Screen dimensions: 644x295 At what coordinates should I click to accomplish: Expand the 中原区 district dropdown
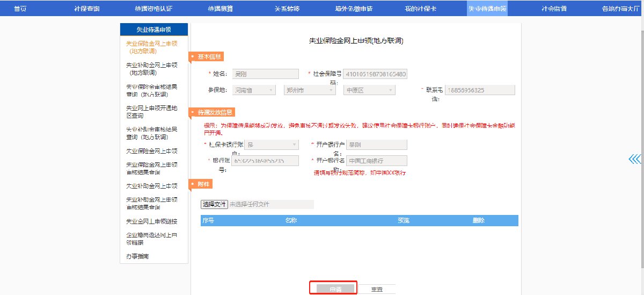pos(369,90)
